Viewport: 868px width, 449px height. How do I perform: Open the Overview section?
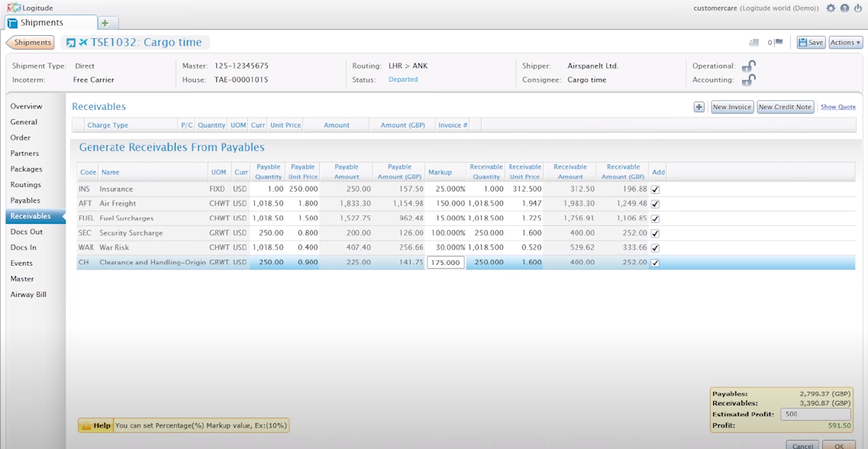26,106
